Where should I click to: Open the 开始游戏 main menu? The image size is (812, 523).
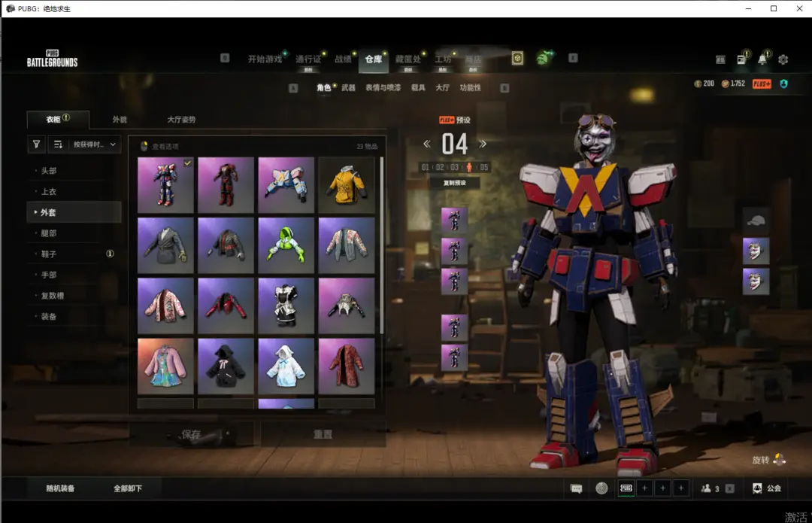pos(265,59)
